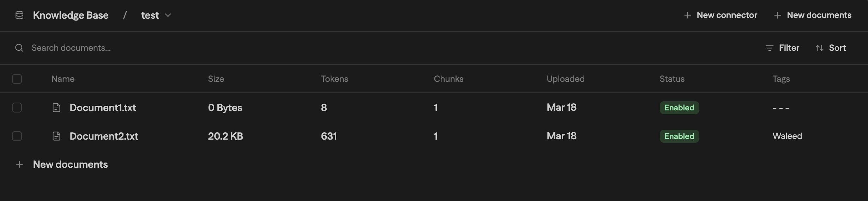Check the Document1.txt row checkbox

[17, 108]
